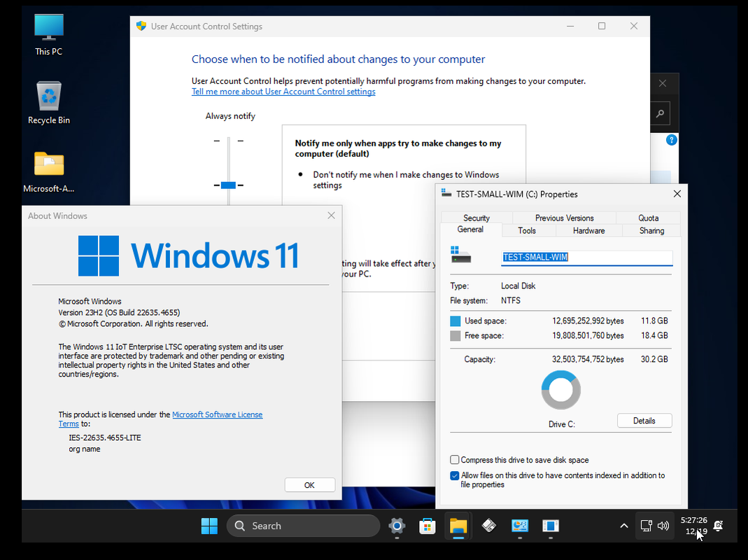Click the 32,503,754,752 bytes capacity value
The width and height of the screenshot is (748, 560).
(588, 359)
